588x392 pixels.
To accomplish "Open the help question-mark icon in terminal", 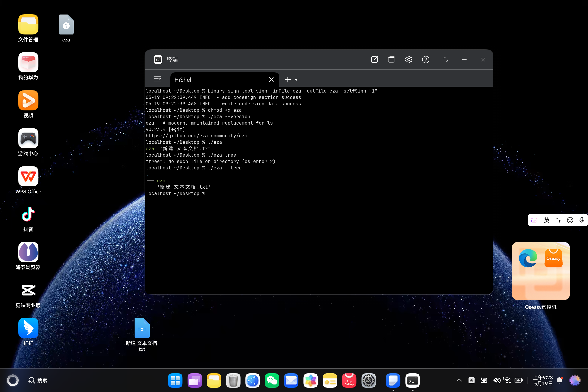I will tap(426, 60).
